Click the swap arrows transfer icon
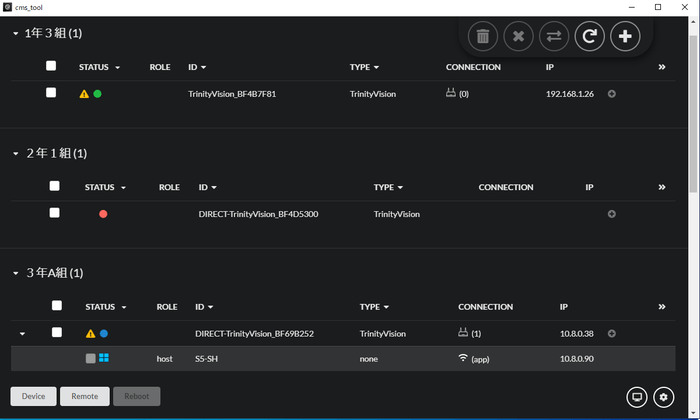The height and width of the screenshot is (420, 700). [x=553, y=37]
